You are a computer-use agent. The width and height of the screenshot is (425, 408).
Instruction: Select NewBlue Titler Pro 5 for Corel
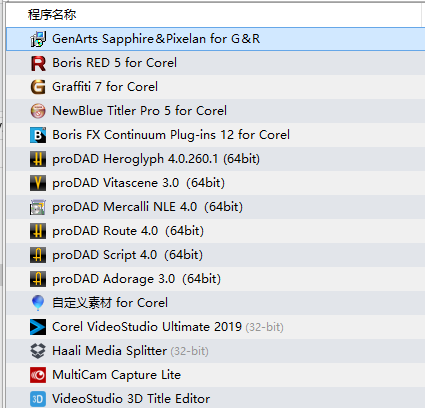[x=215, y=111]
